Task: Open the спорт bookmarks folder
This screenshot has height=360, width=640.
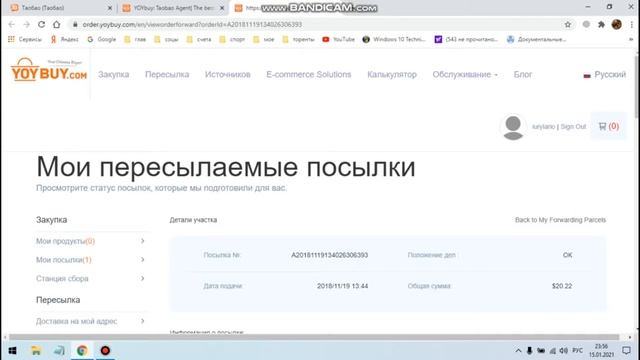Action: 232,39
